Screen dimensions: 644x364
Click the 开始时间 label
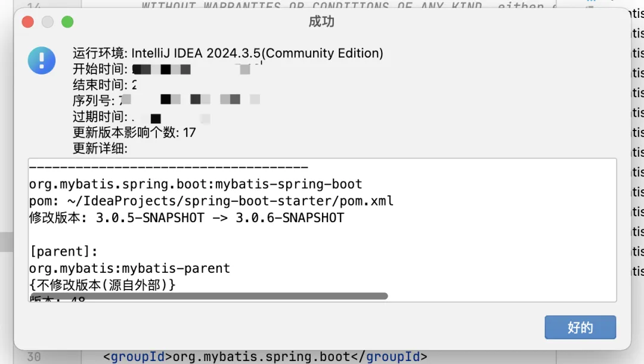(x=100, y=69)
